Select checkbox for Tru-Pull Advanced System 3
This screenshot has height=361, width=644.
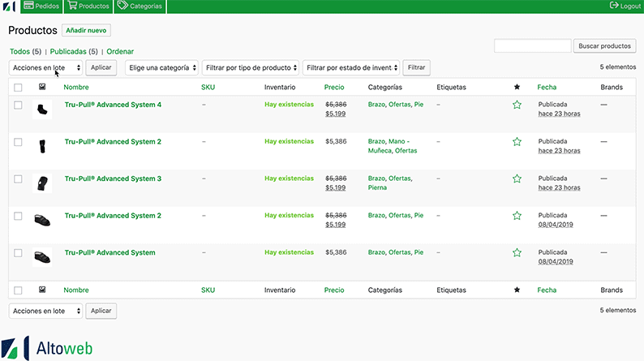[18, 179]
